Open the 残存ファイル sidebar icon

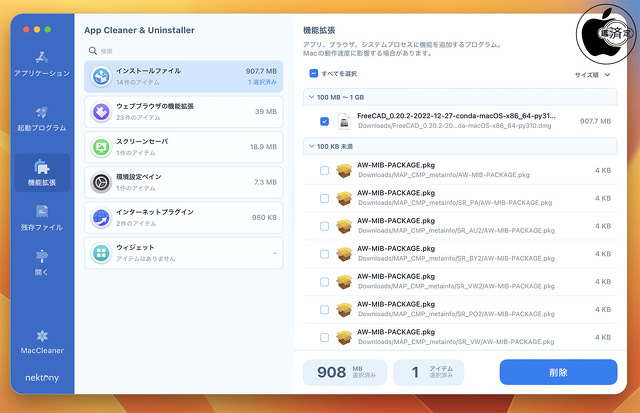click(42, 211)
